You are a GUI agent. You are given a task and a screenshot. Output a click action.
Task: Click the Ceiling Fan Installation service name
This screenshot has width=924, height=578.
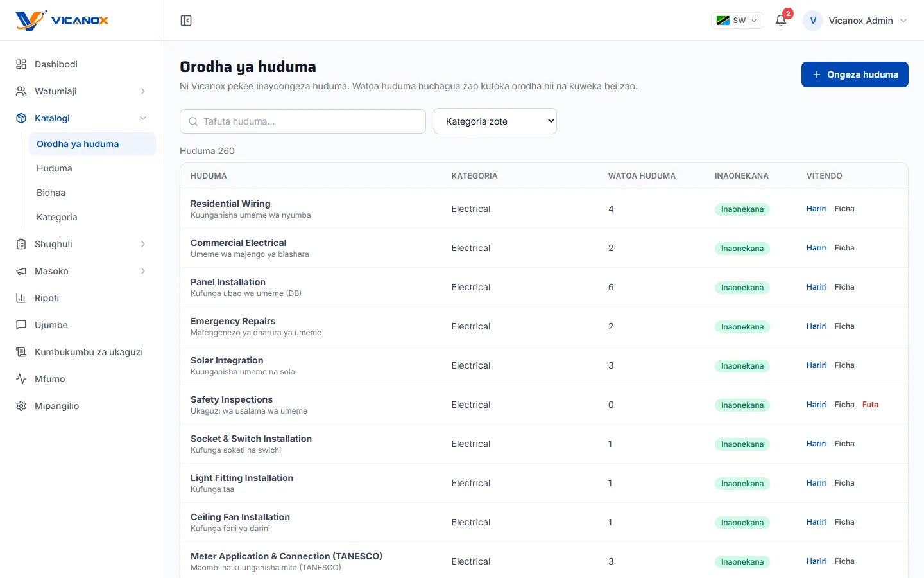(x=240, y=517)
